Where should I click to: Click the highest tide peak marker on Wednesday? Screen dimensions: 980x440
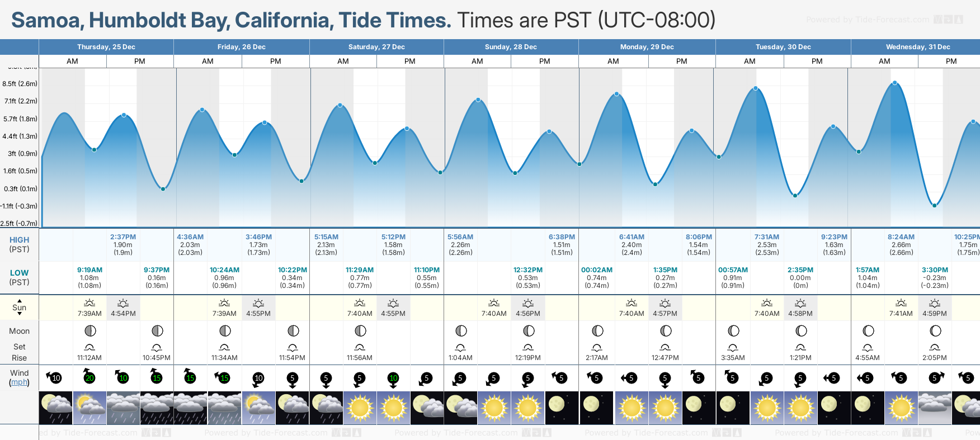click(x=895, y=83)
